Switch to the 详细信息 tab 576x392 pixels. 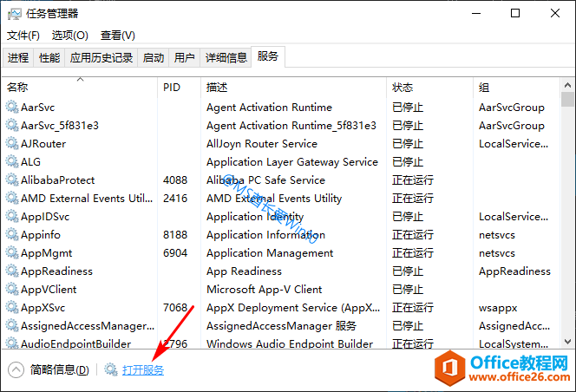[226, 58]
